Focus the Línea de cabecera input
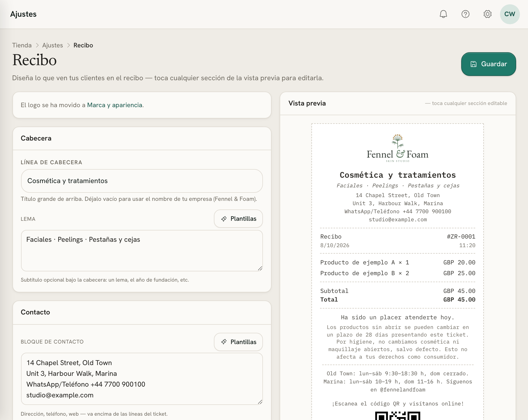The height and width of the screenshot is (420, 528). point(142,181)
